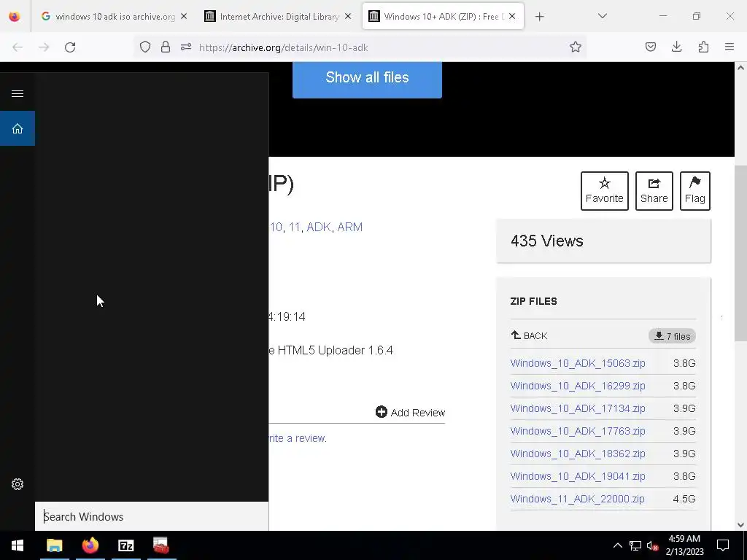
Task: Open the Firefox extensions icon
Action: (703, 47)
